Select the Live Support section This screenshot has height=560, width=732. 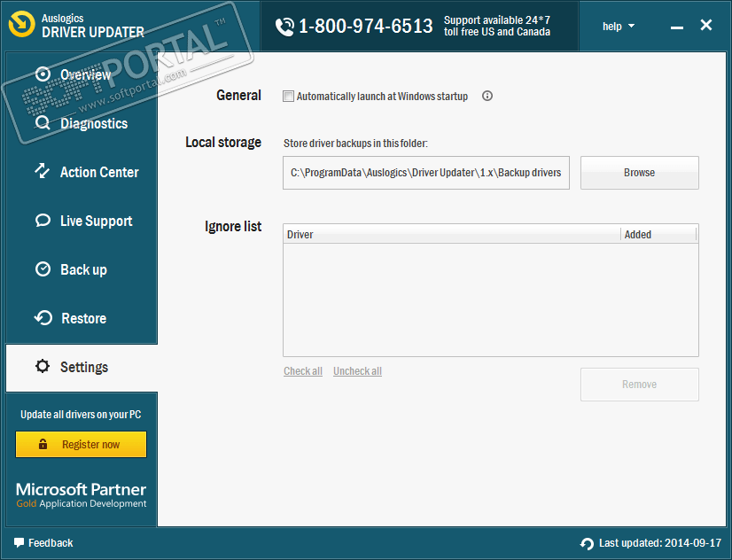coord(82,221)
